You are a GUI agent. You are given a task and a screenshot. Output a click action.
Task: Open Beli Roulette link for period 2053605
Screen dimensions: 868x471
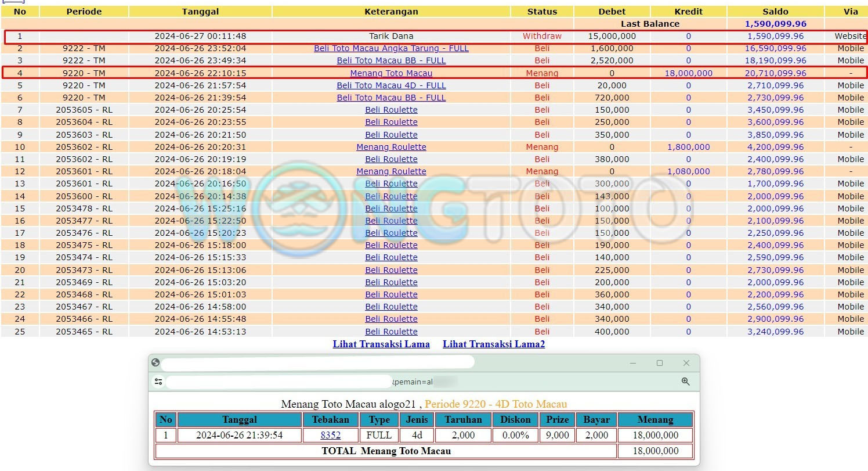pyautogui.click(x=391, y=110)
